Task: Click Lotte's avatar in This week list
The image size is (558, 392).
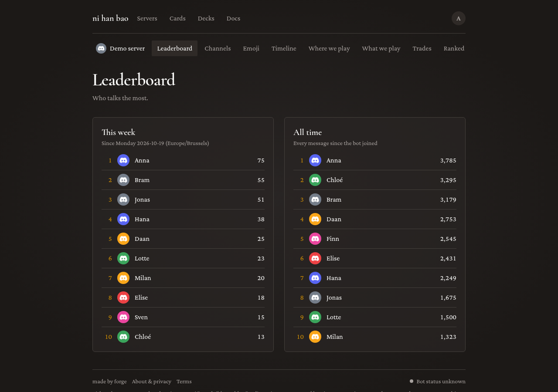Action: pyautogui.click(x=123, y=258)
